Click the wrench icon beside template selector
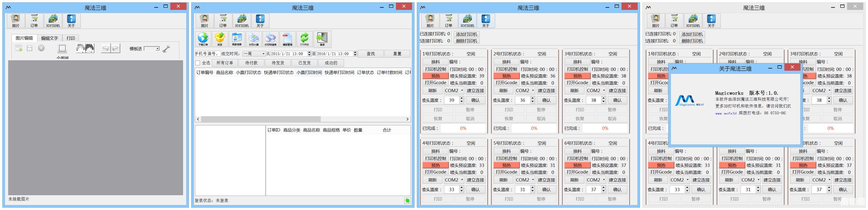Image resolution: width=868 pixels, height=210 pixels. pyautogui.click(x=166, y=49)
